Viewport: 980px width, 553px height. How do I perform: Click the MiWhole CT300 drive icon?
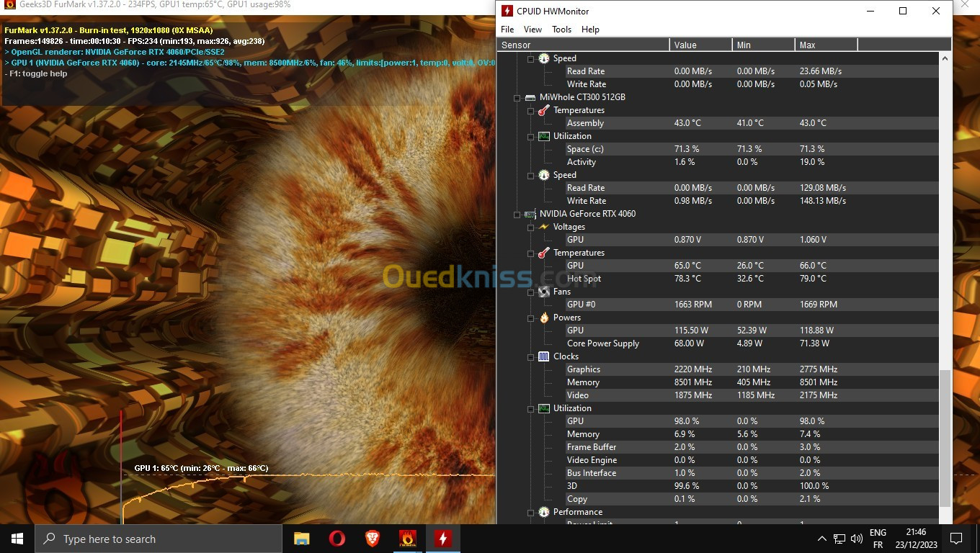530,97
